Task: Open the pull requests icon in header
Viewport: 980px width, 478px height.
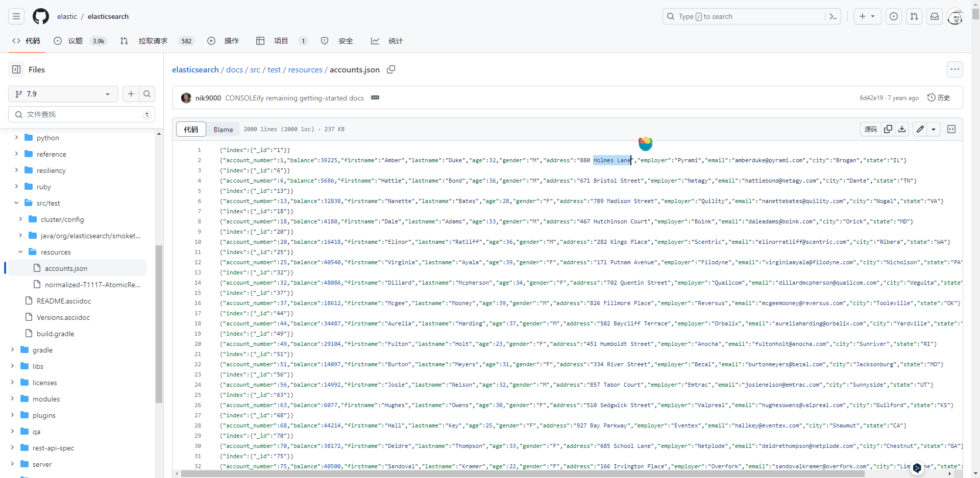Action: (x=914, y=16)
